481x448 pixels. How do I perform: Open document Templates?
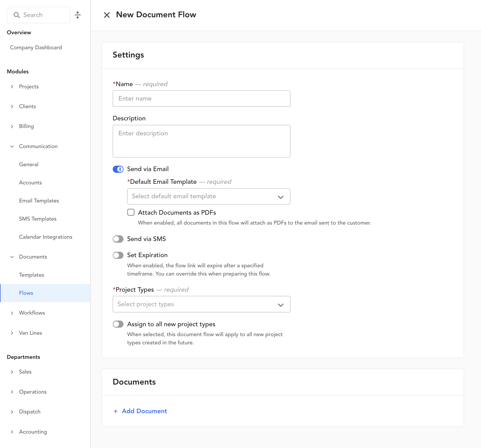click(31, 275)
